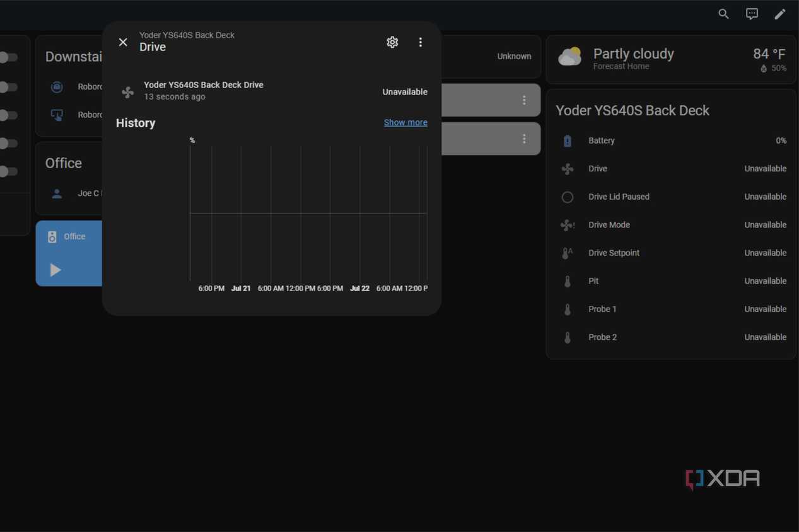Click the Office card heading
Screen dimensions: 799x532
[64, 163]
